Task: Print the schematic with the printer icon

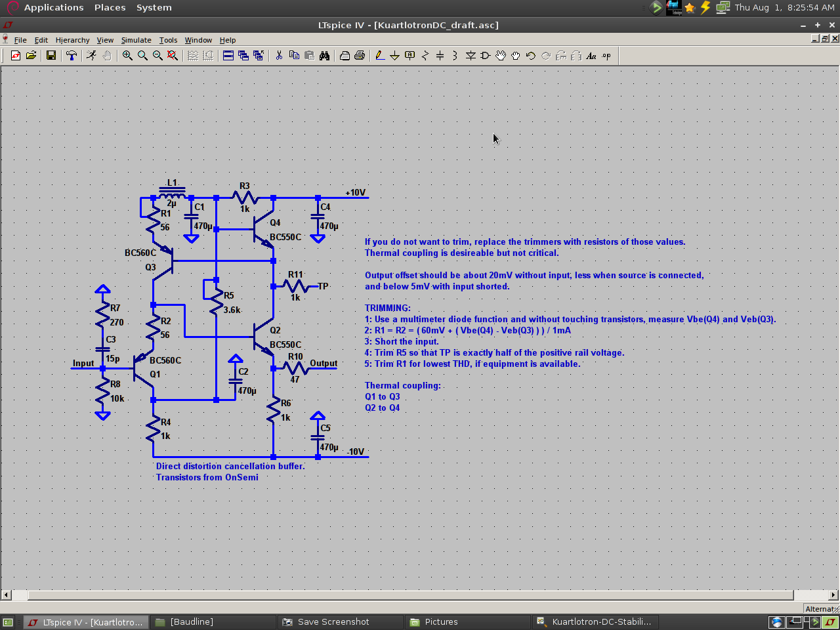Action: (360, 56)
